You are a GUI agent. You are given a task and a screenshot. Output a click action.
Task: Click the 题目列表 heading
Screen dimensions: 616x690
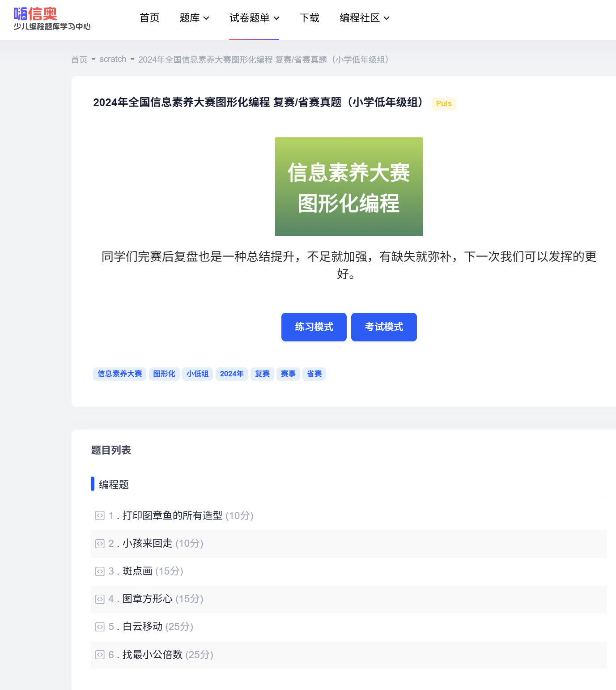coord(111,450)
